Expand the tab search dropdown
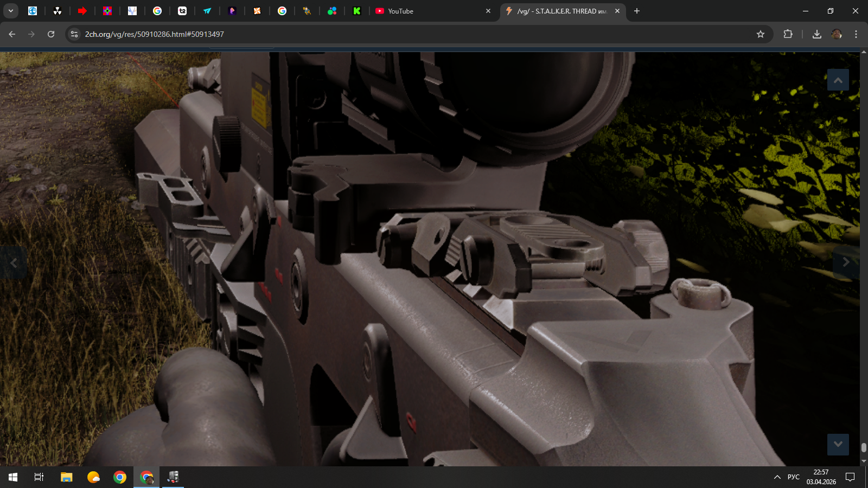This screenshot has width=868, height=488. (10, 11)
